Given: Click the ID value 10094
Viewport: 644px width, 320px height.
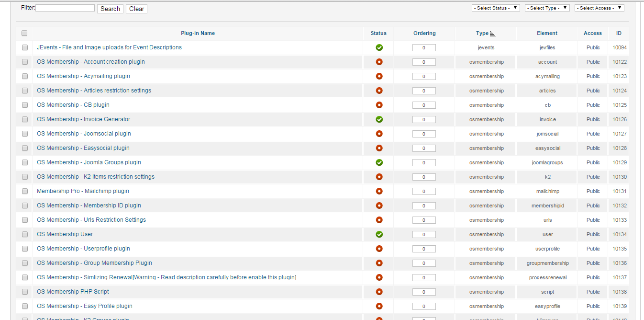Looking at the screenshot, I should click(620, 47).
